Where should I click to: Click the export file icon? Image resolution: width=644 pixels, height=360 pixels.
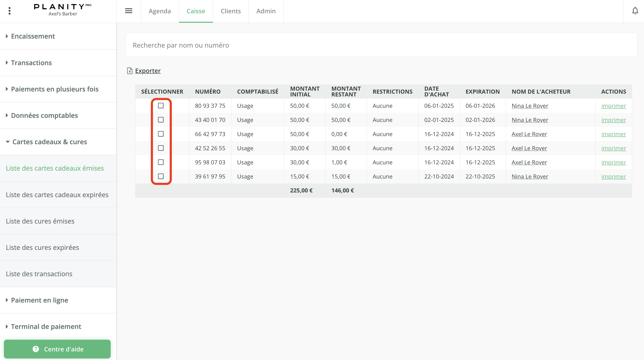click(130, 71)
